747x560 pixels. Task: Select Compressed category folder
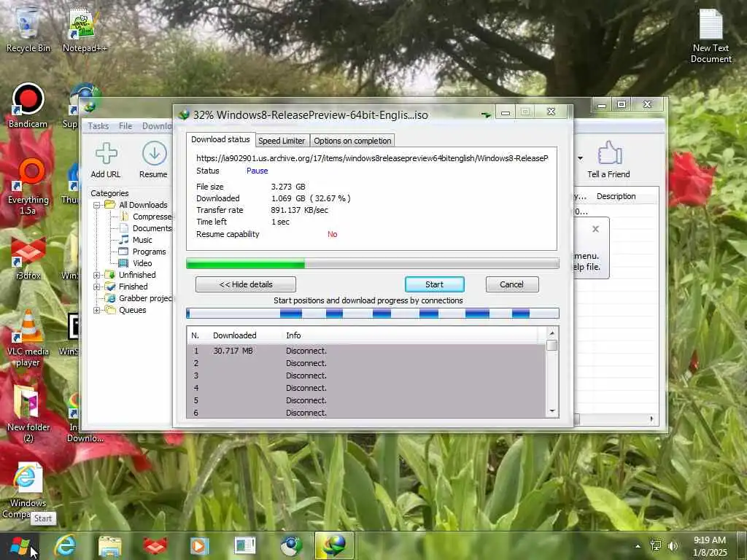point(146,217)
